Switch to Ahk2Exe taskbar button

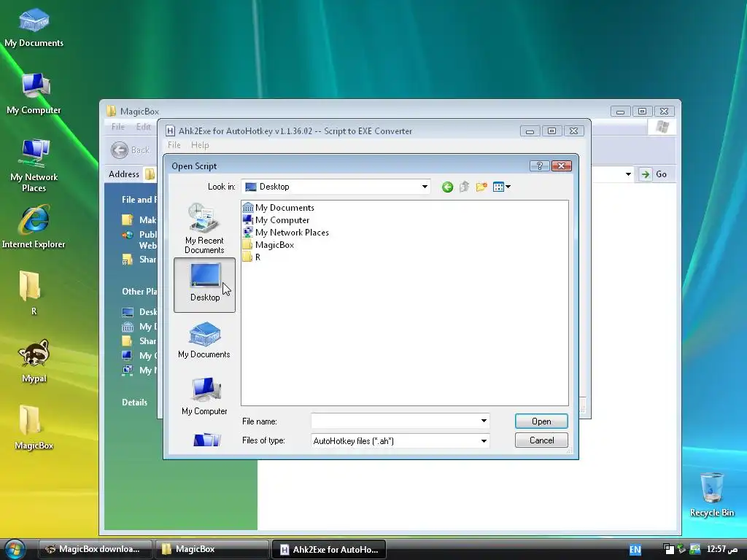tap(329, 549)
